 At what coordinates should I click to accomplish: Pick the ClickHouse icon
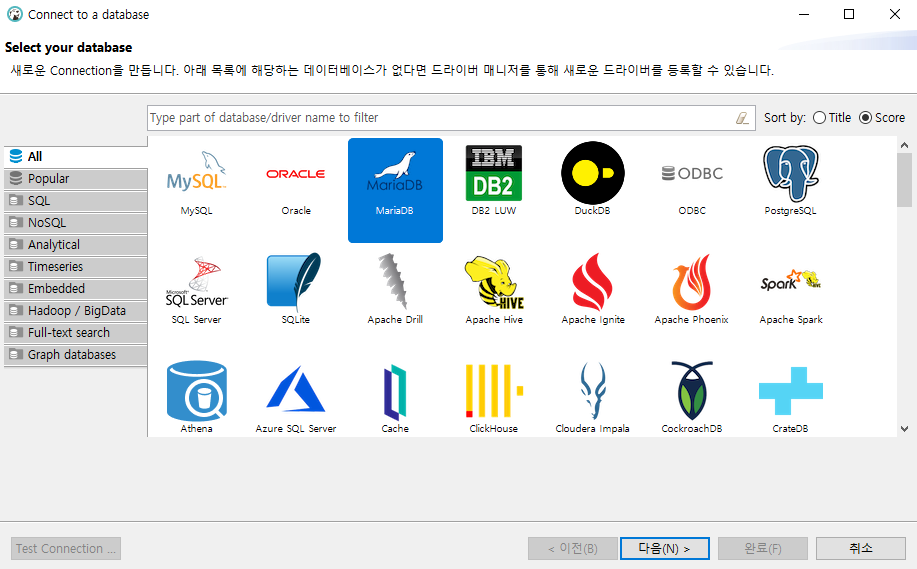click(x=494, y=391)
